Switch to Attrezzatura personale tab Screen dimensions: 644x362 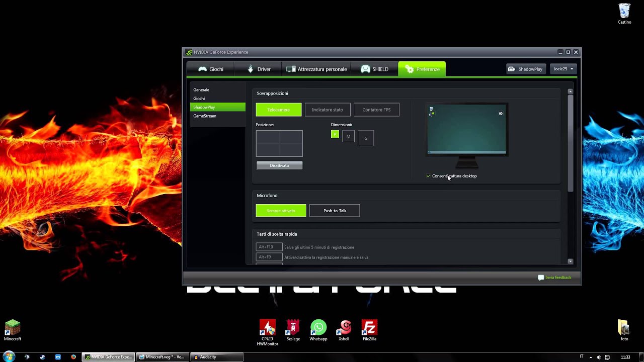316,69
